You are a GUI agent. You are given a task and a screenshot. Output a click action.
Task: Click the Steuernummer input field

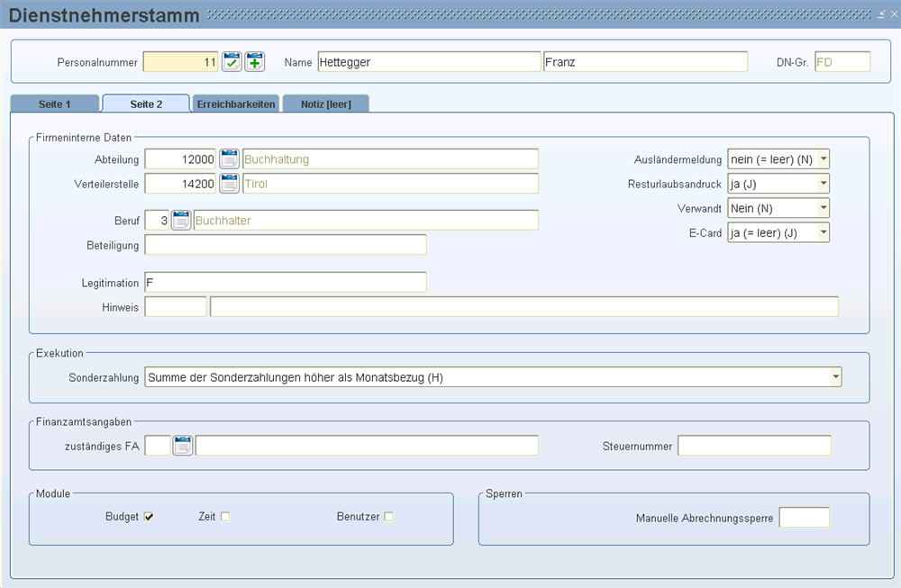[x=754, y=446]
